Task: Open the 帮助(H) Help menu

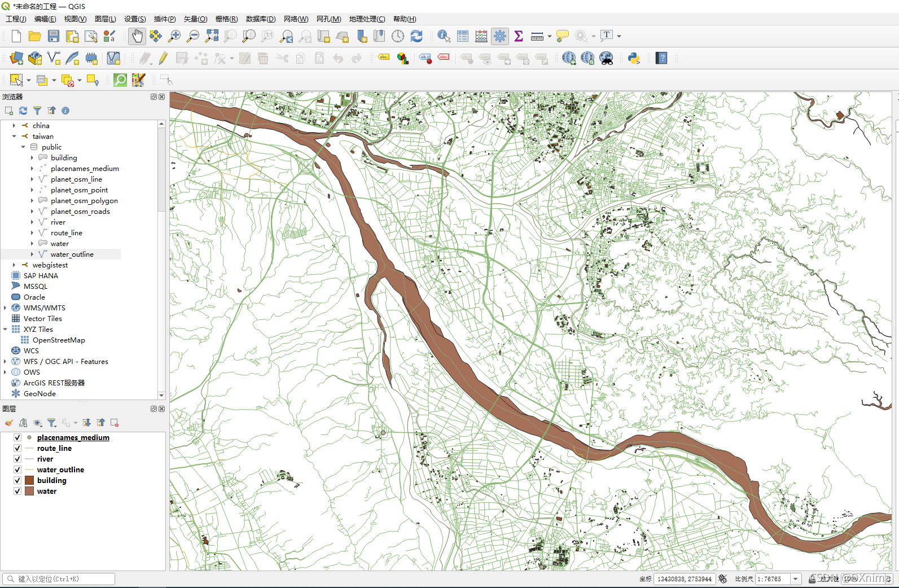Action: point(405,19)
